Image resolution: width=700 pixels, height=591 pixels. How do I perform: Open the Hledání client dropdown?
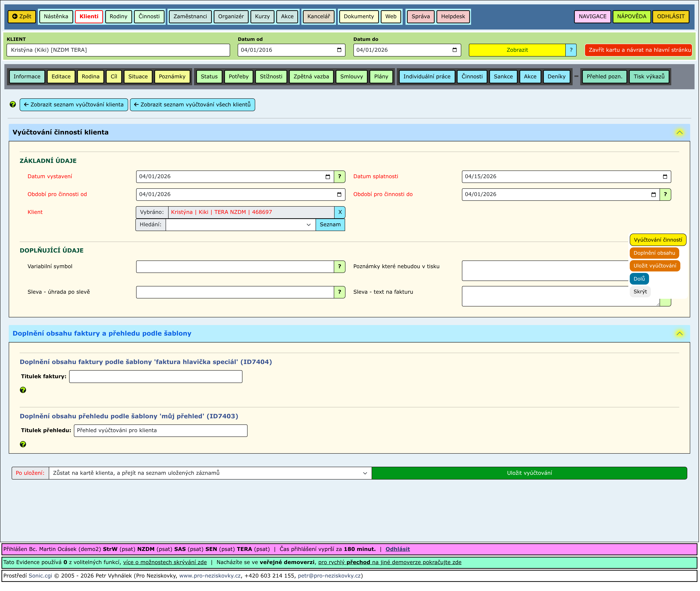coord(241,225)
